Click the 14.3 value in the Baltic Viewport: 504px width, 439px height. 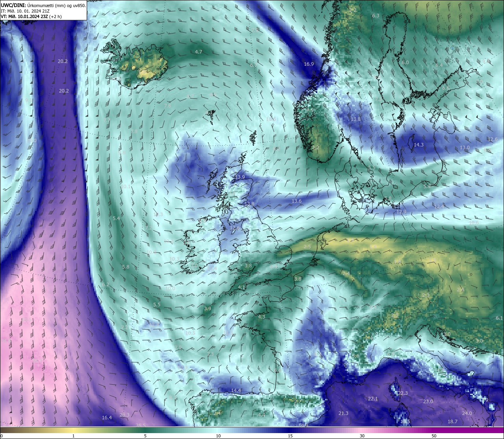click(x=419, y=145)
